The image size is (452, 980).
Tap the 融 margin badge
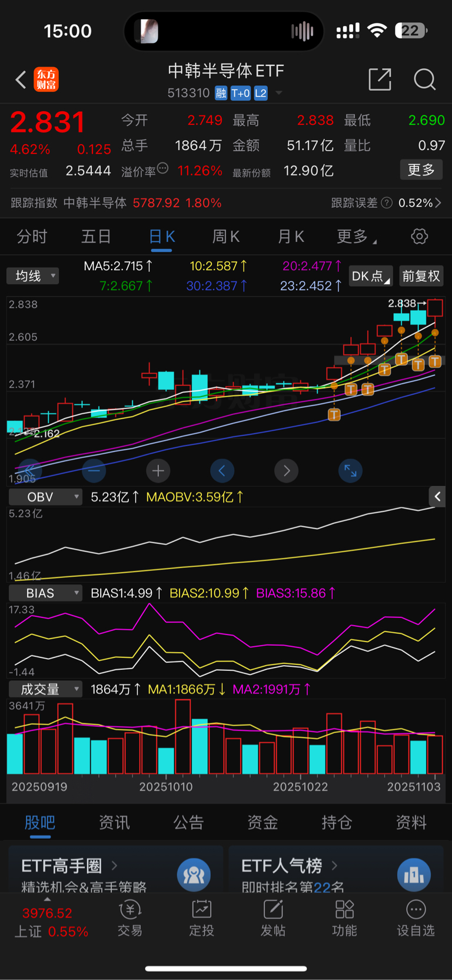[221, 93]
